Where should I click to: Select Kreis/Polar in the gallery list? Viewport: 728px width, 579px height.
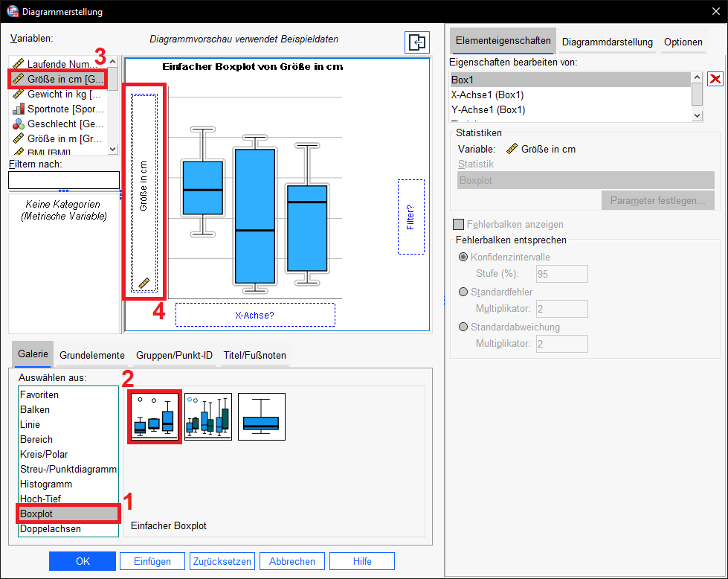(x=68, y=454)
